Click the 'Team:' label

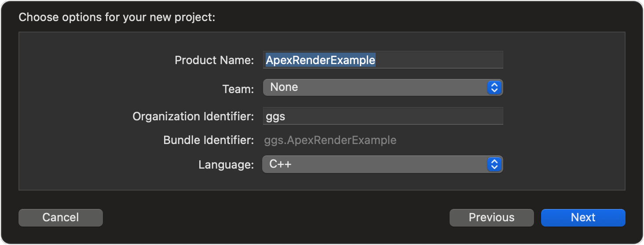(x=238, y=89)
